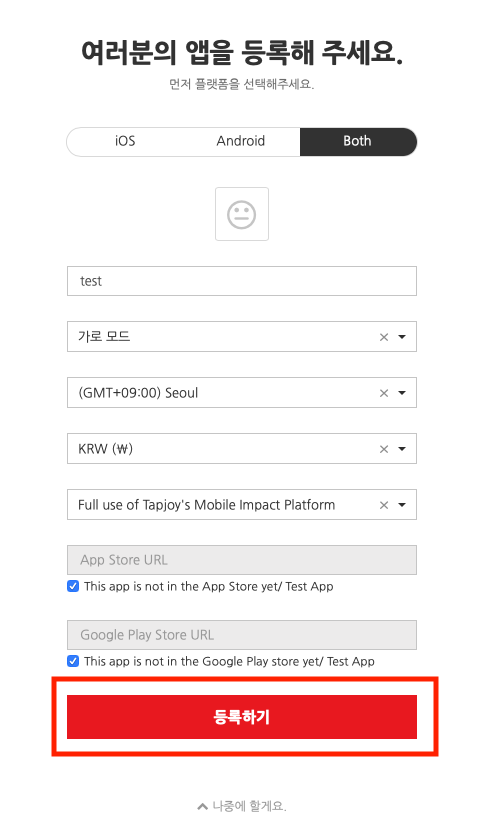Click the red 등록하기 button
Image resolution: width=477 pixels, height=822 pixels.
coord(242,717)
